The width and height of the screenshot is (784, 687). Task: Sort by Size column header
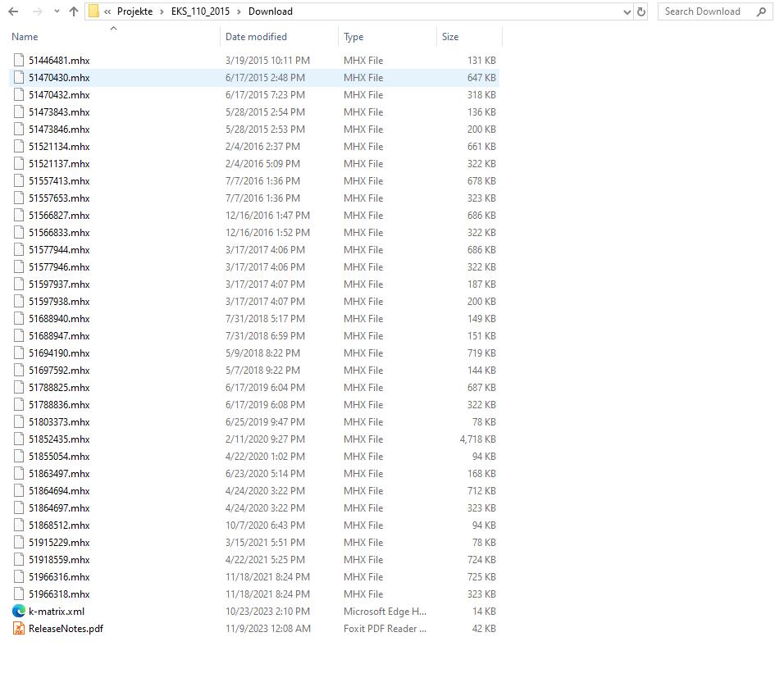450,37
